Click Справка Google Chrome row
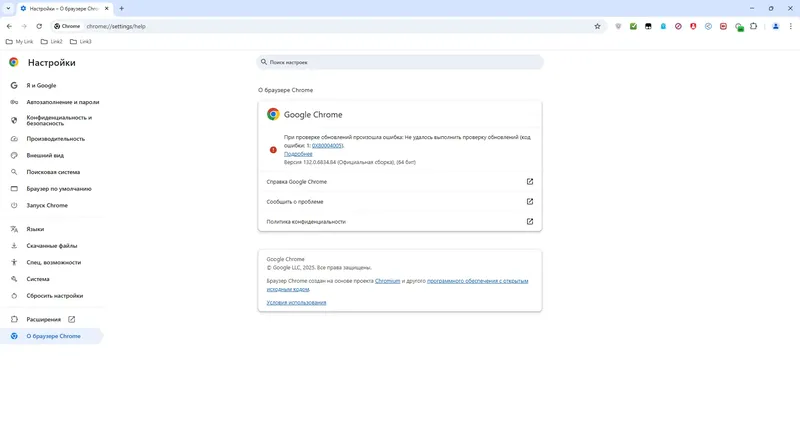The image size is (800, 433). tap(400, 182)
